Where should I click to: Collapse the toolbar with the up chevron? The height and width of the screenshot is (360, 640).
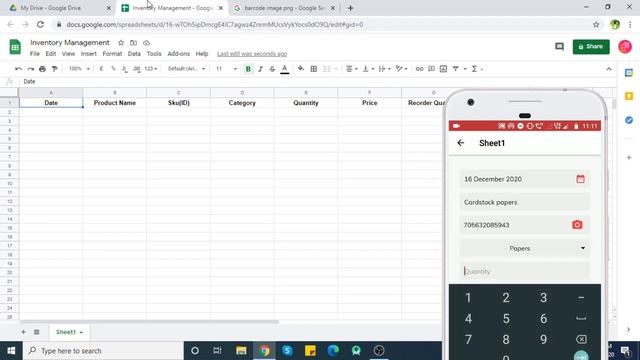tap(609, 69)
